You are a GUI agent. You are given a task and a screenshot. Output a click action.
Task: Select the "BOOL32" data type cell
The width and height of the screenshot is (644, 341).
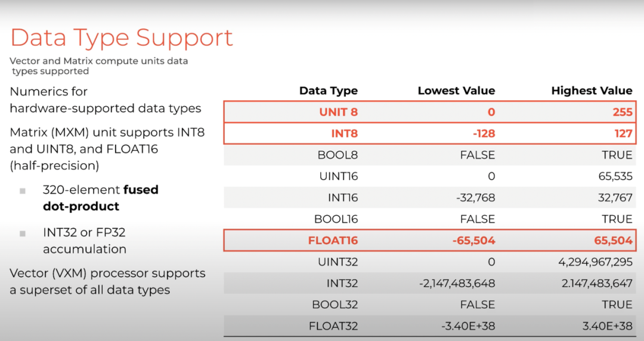coord(335,305)
